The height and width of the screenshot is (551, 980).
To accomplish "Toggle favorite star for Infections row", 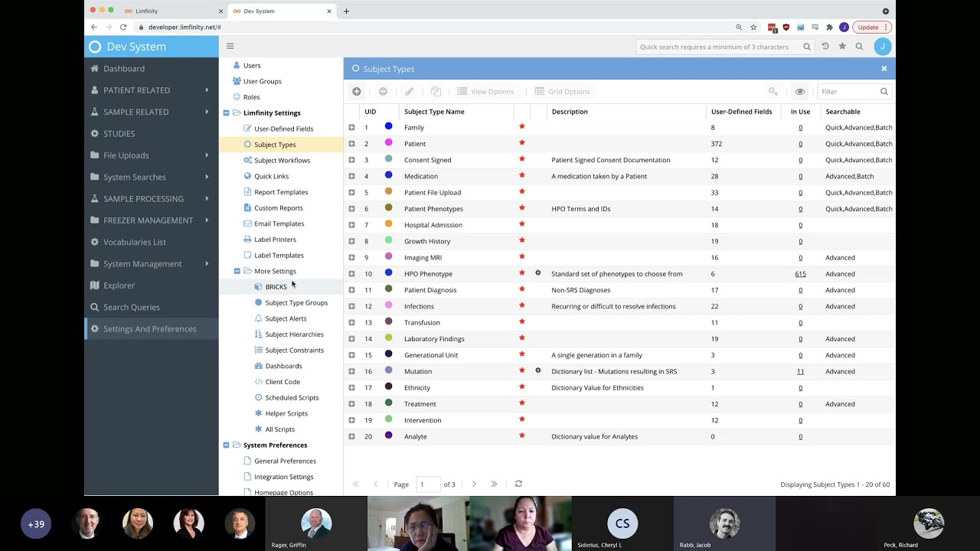I will tap(522, 305).
